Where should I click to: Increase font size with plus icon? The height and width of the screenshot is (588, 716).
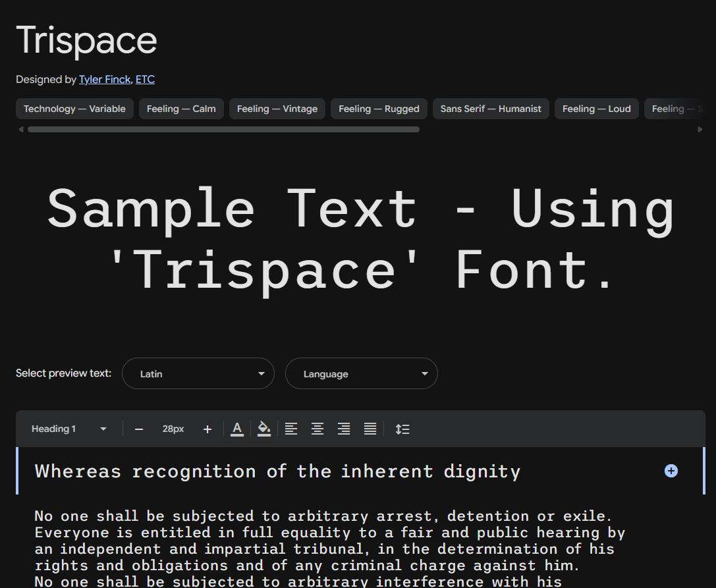(x=207, y=429)
